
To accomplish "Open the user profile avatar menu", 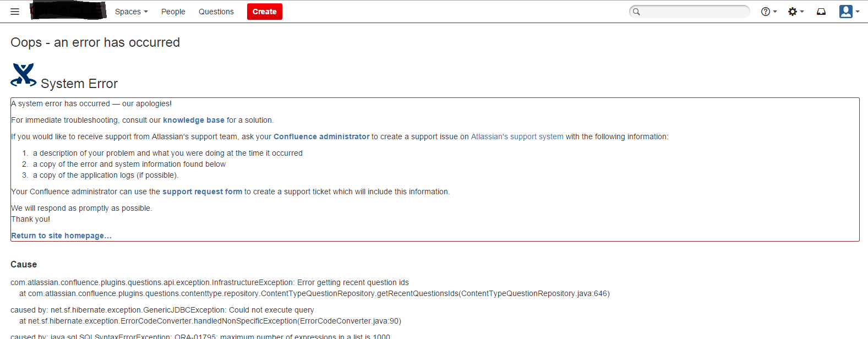I will coord(846,12).
